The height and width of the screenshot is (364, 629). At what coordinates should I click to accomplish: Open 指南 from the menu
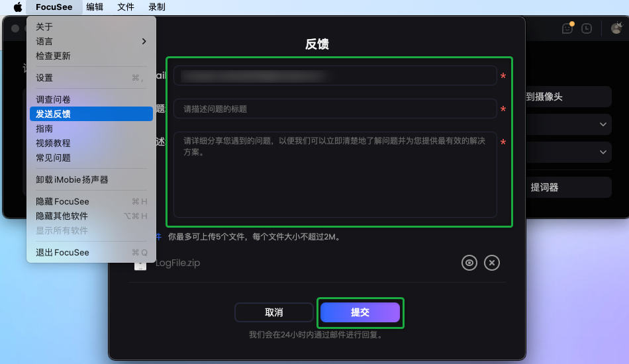click(x=91, y=128)
